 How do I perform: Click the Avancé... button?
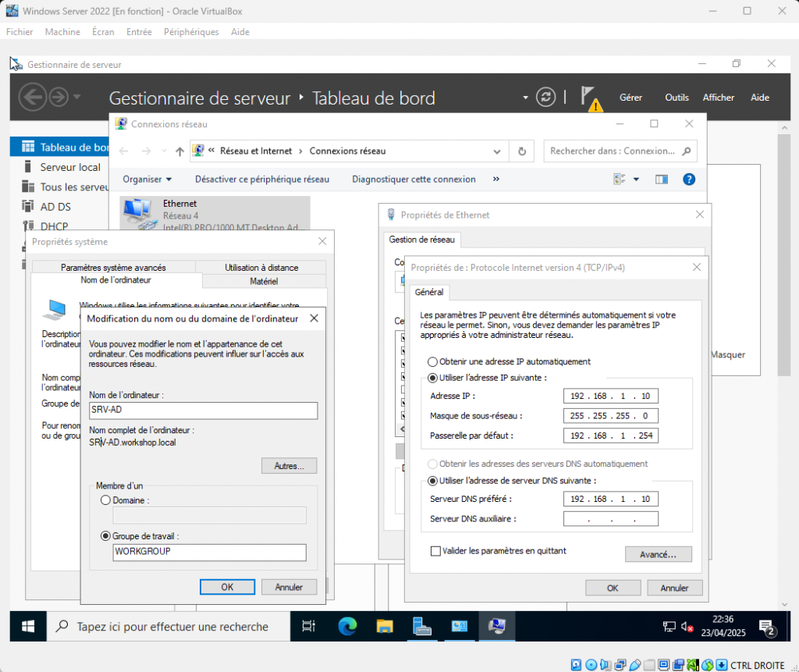658,553
